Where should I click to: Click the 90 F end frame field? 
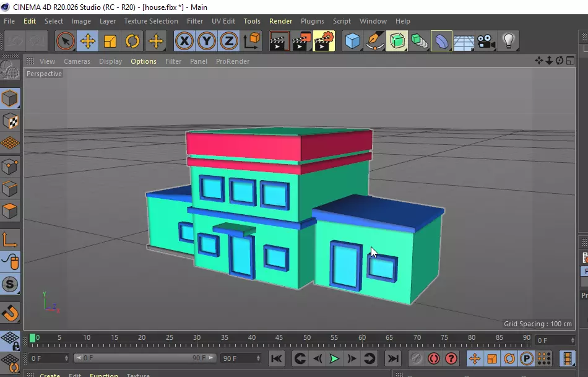[x=241, y=358]
